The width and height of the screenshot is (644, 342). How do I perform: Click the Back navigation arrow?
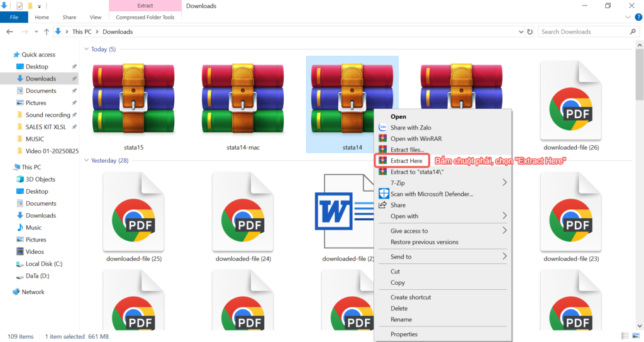(x=9, y=31)
